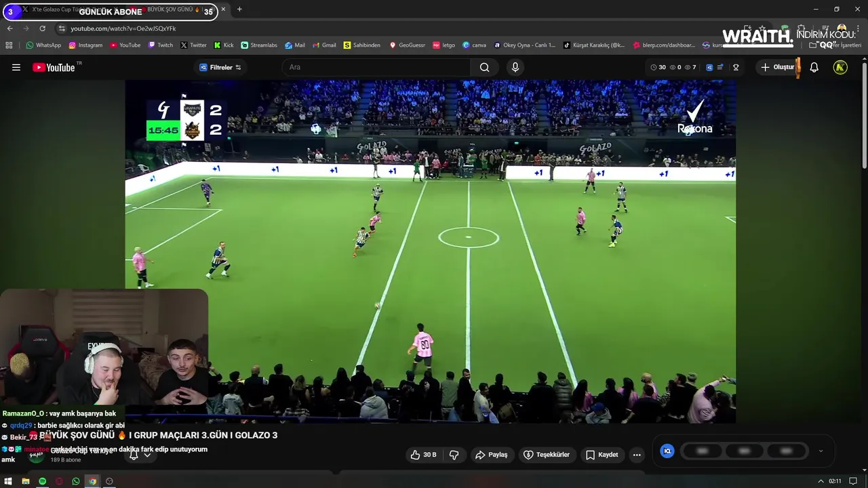868x488 pixels.
Task: Open the Kick bookmark
Action: (224, 45)
